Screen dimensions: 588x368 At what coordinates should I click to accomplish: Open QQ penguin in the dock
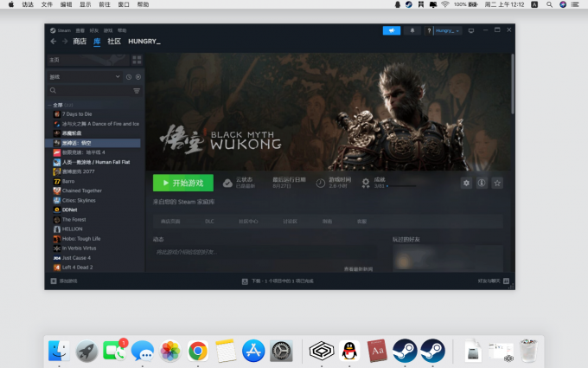click(349, 352)
